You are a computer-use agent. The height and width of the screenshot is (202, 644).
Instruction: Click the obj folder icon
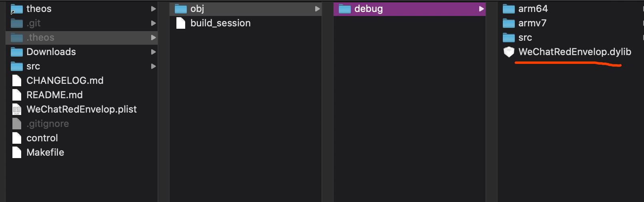(x=181, y=9)
